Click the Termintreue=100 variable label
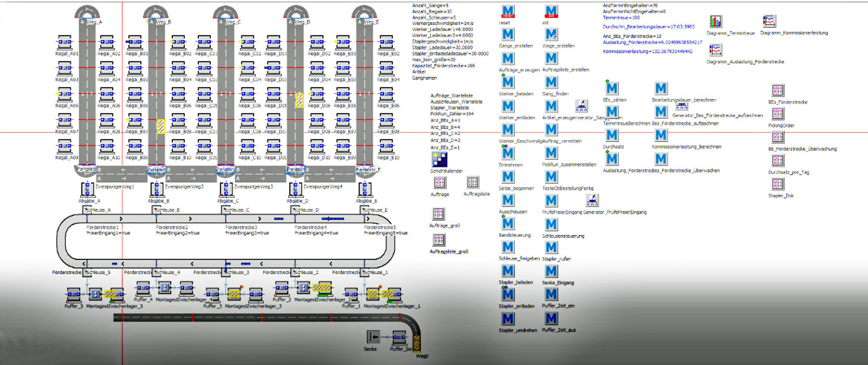The width and height of the screenshot is (868, 365). [x=621, y=18]
